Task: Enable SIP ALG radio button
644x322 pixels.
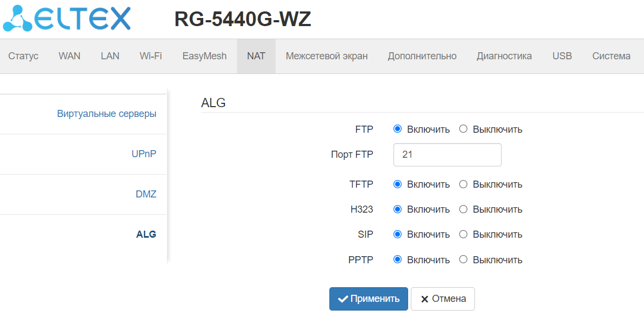Action: pyautogui.click(x=397, y=234)
